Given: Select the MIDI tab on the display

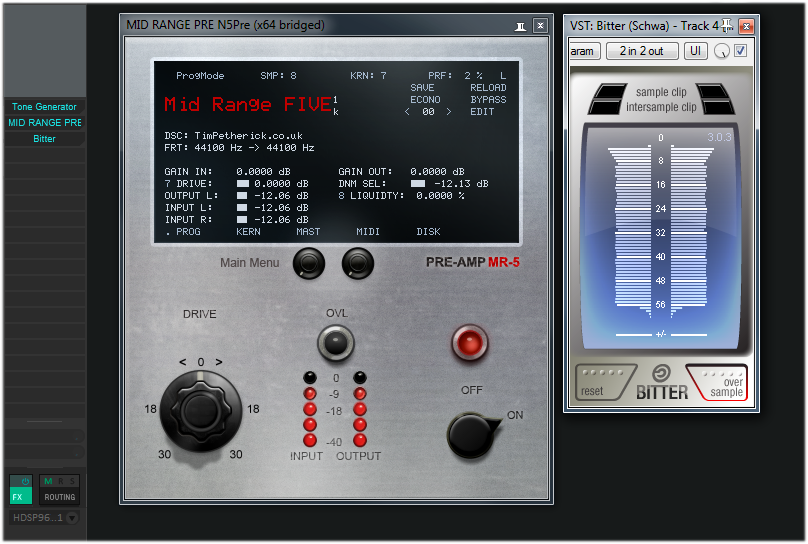Looking at the screenshot, I should [368, 232].
